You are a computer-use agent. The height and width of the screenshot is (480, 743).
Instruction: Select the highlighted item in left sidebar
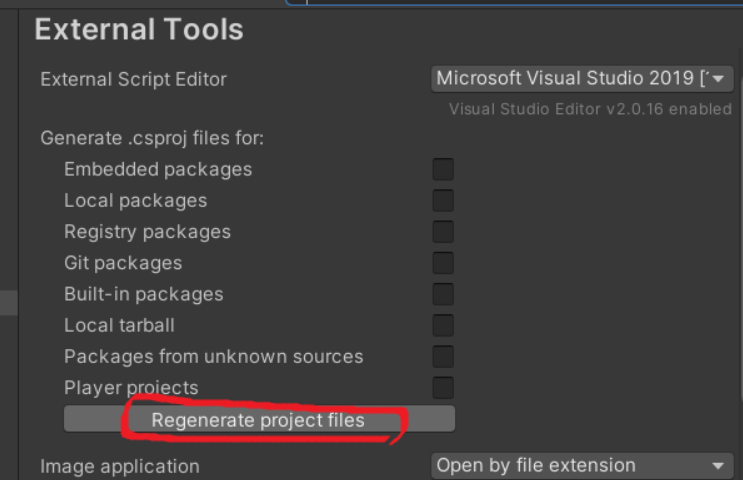8,303
